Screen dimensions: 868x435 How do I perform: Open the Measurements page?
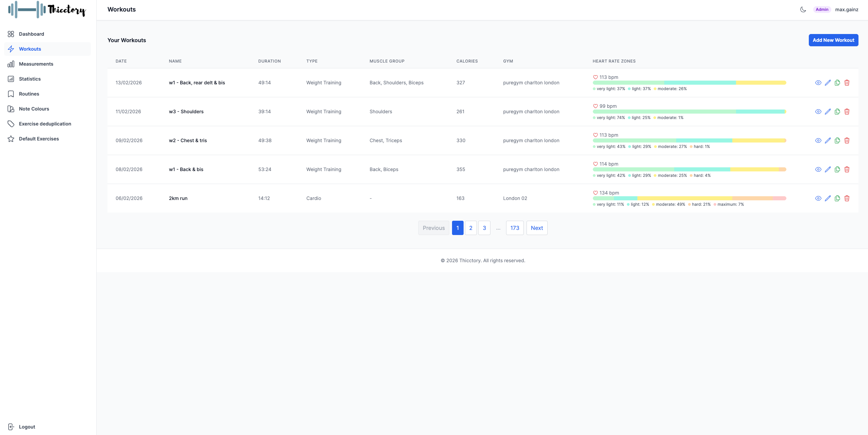36,64
